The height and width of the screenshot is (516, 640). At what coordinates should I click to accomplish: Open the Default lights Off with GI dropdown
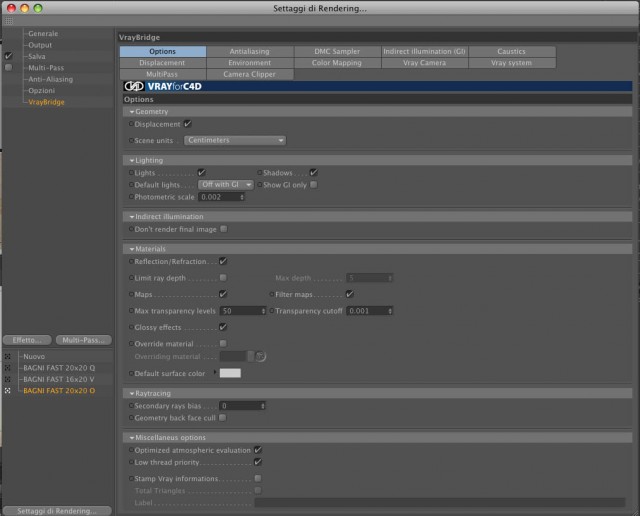click(226, 185)
